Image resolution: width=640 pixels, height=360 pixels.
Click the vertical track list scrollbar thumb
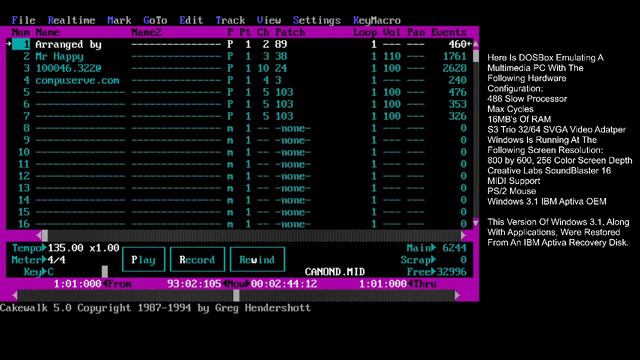(476, 56)
